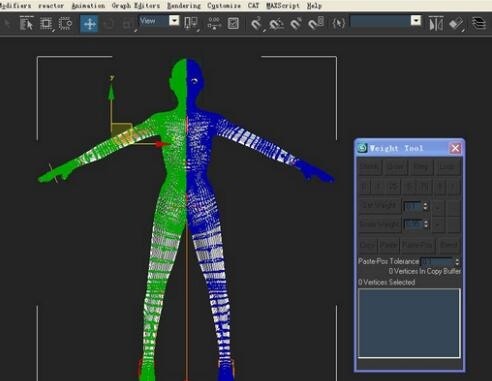Open the Customize menu
This screenshot has height=381, width=492.
coord(224,6)
